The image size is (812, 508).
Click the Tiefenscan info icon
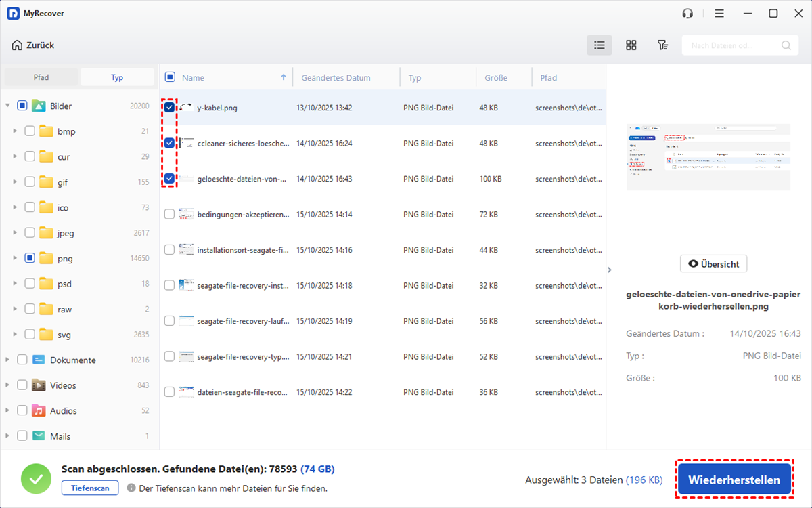point(131,488)
